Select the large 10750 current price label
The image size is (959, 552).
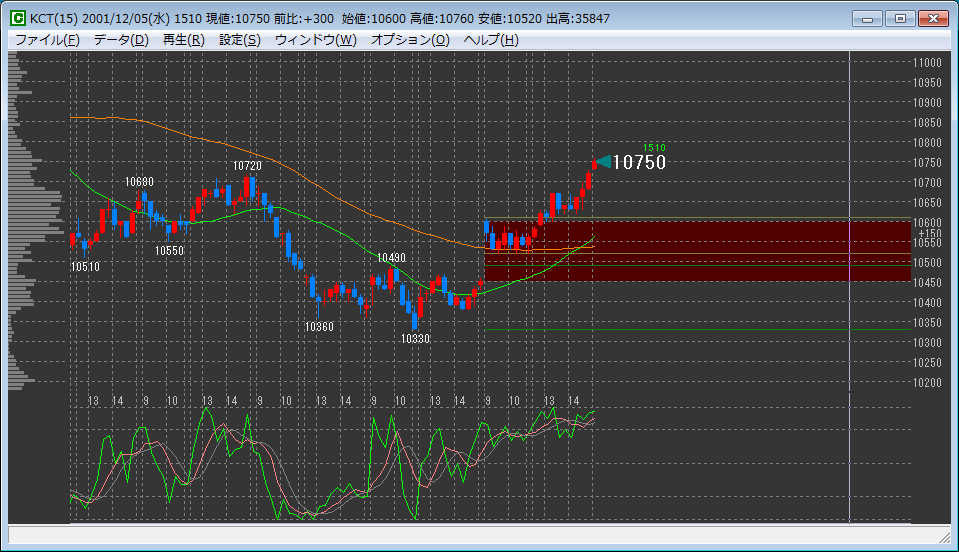point(639,163)
